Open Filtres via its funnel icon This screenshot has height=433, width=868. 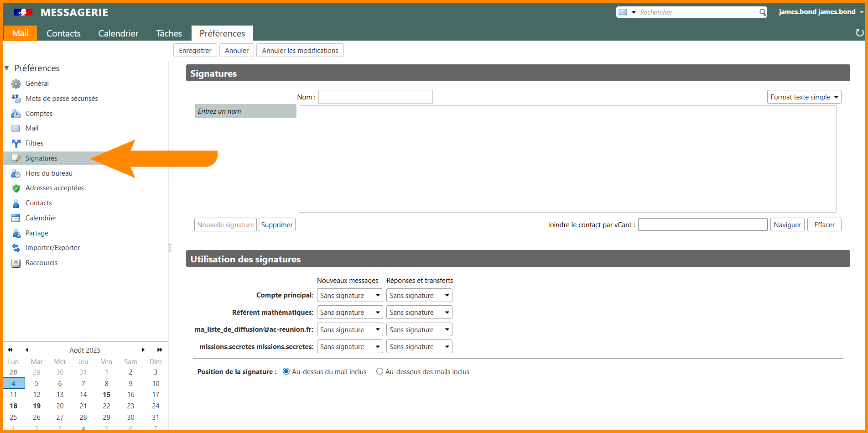point(16,143)
